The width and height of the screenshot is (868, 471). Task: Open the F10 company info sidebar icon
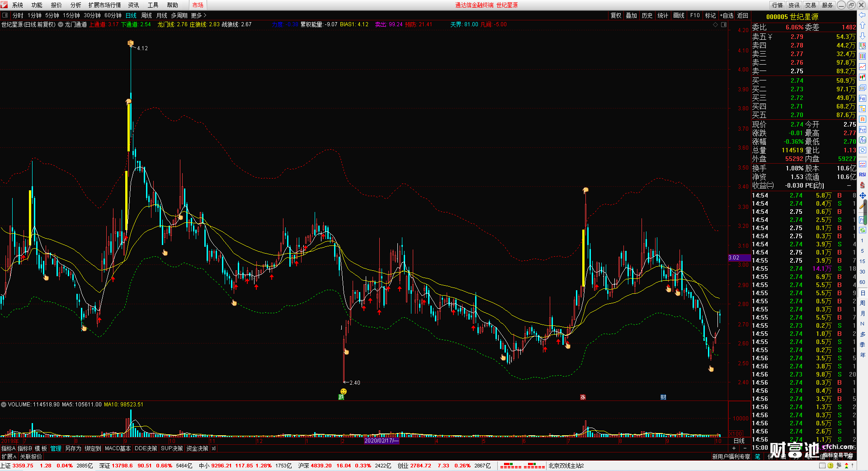(863, 98)
